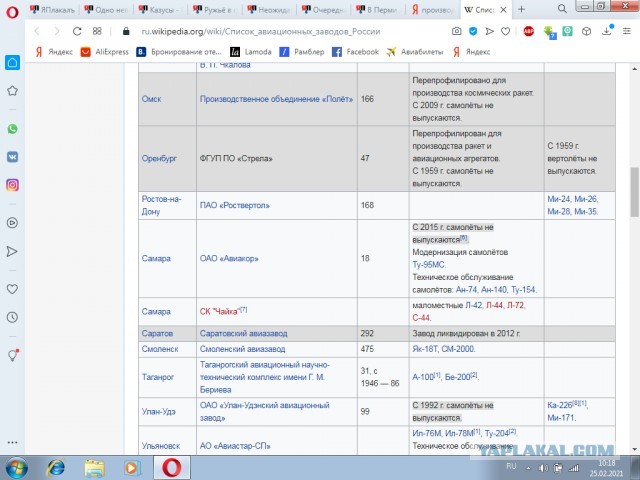Open the ОАО «Авиакор» link
The image size is (640, 480).
(229, 258)
